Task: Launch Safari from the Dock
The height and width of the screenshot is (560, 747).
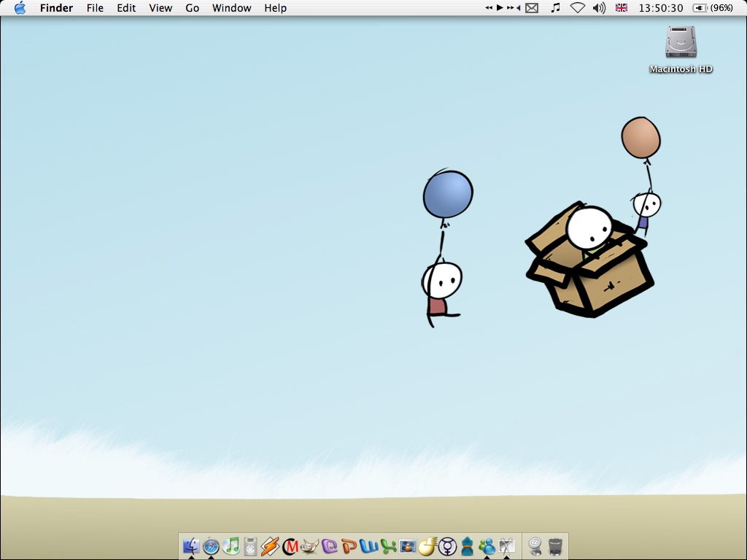Action: (212, 545)
